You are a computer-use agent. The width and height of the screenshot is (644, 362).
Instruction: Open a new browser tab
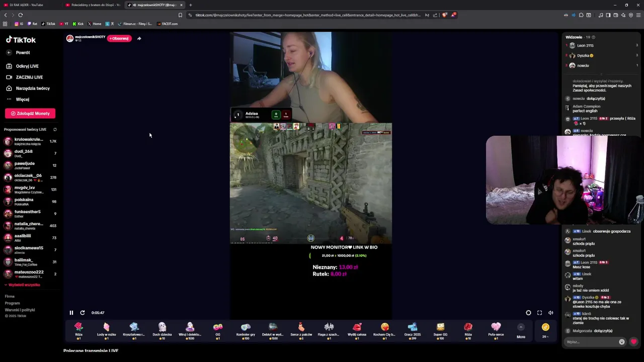(191, 5)
